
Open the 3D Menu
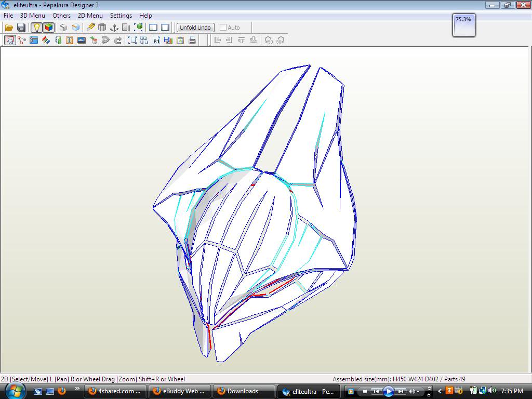[33, 16]
